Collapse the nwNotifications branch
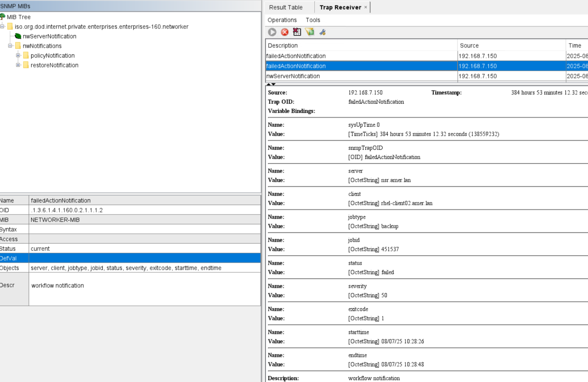This screenshot has height=382, width=588. (x=10, y=46)
